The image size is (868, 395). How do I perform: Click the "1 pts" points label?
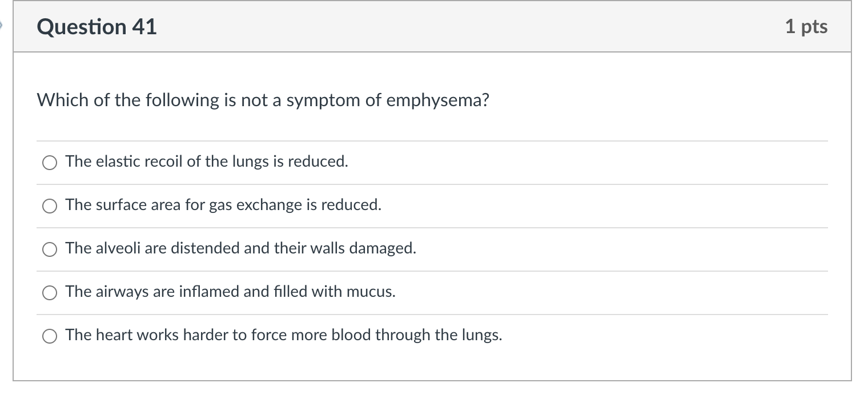806,27
